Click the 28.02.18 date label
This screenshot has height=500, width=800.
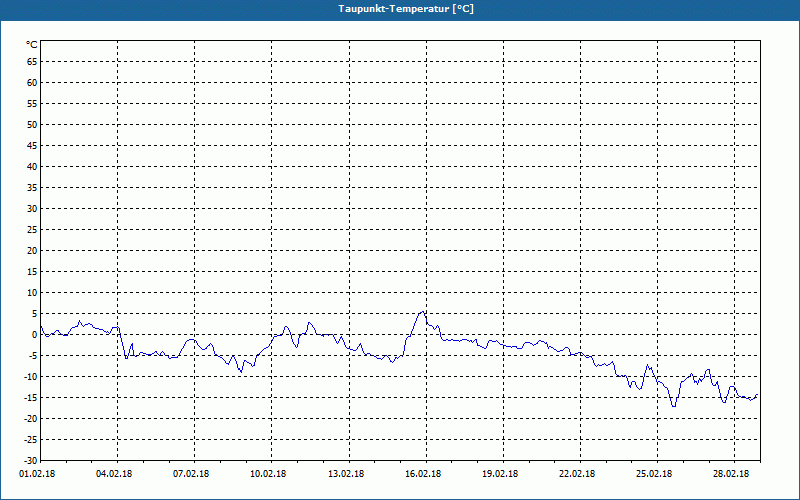(731, 473)
